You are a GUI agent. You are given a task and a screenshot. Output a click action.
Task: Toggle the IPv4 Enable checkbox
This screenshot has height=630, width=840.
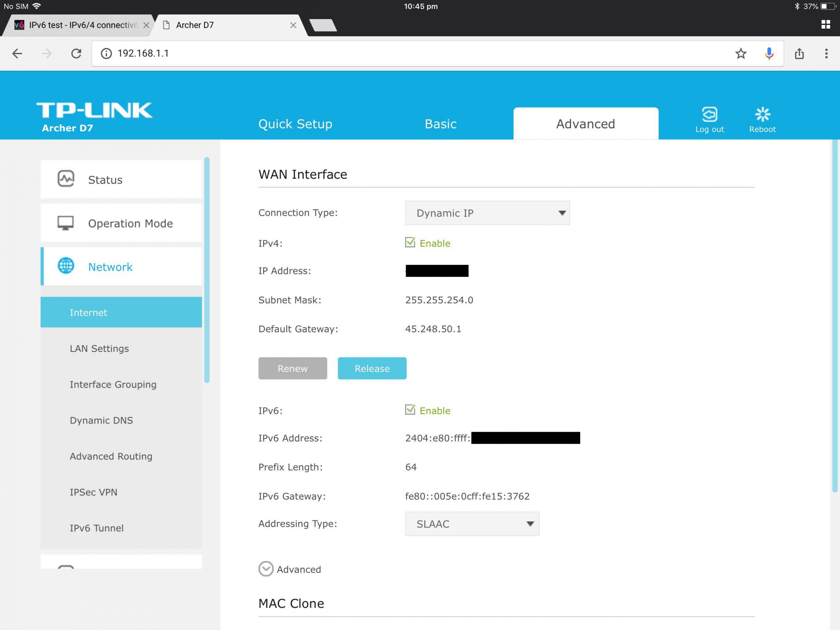pyautogui.click(x=410, y=242)
